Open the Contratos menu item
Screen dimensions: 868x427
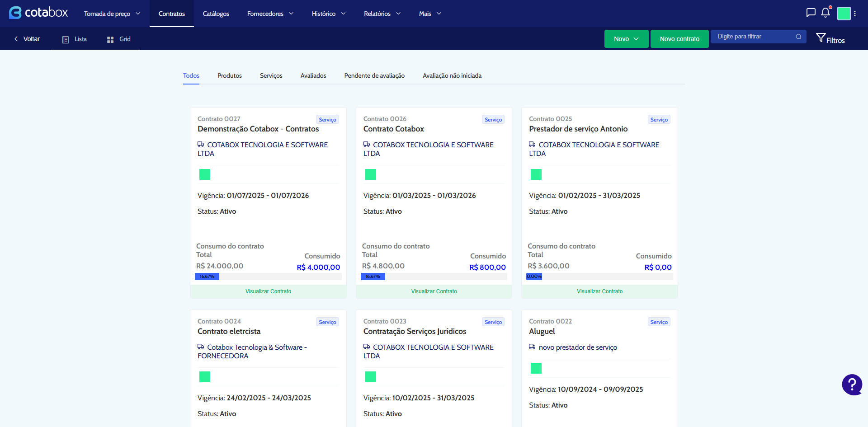click(x=172, y=14)
